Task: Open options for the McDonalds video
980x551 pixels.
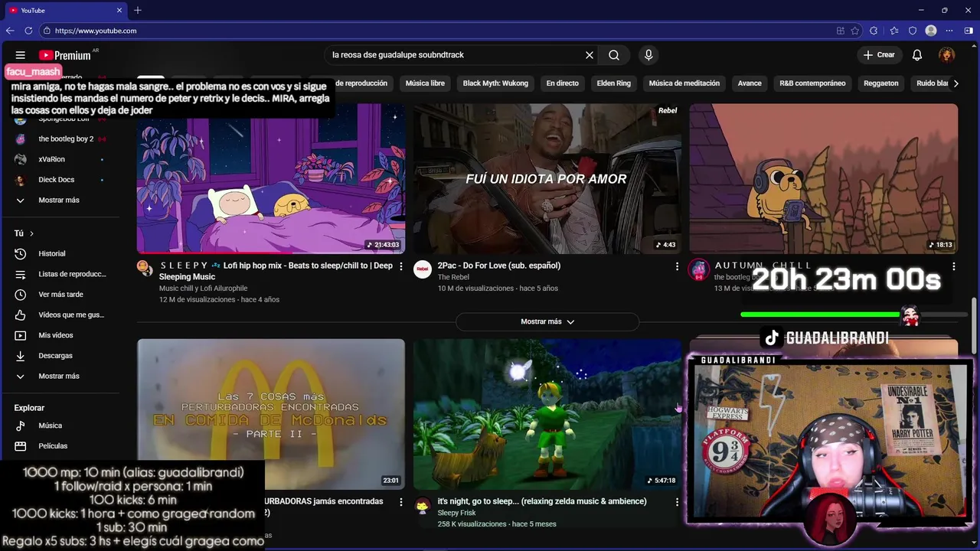Action: pos(401,502)
